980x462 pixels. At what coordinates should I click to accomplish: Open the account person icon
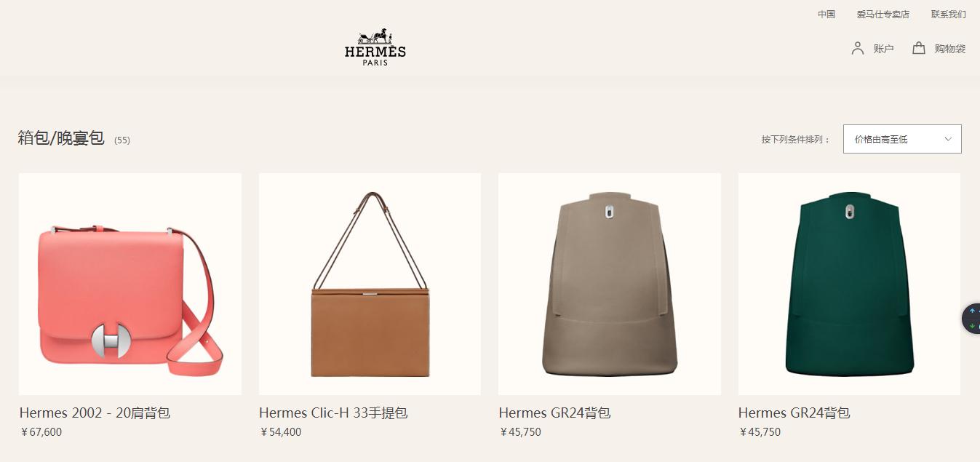point(858,48)
